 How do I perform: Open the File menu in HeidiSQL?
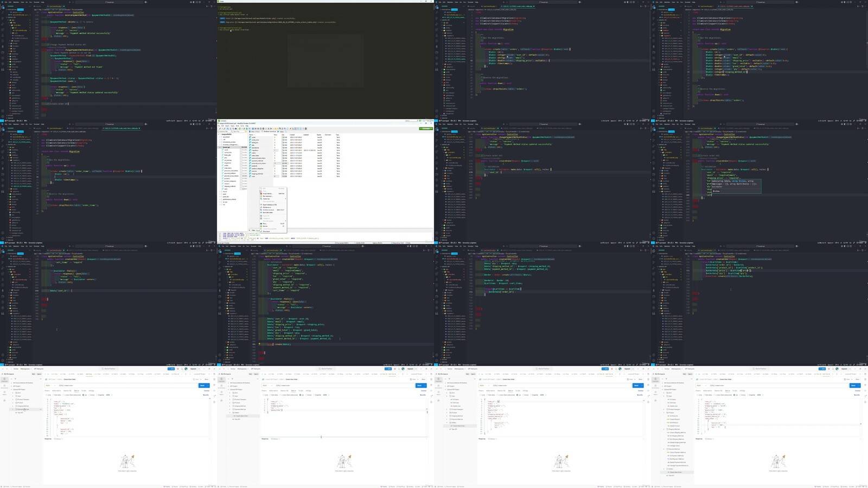pos(219,126)
